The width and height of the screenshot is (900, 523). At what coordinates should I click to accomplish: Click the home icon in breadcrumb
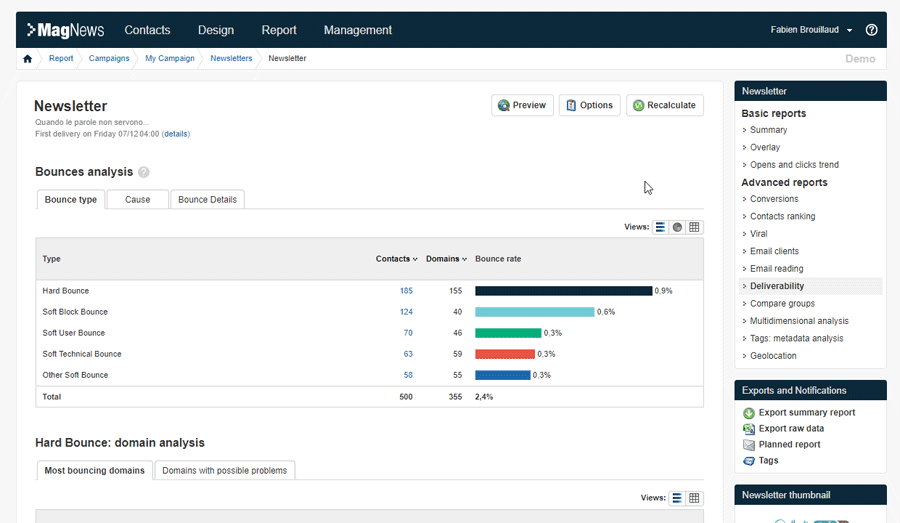click(28, 59)
